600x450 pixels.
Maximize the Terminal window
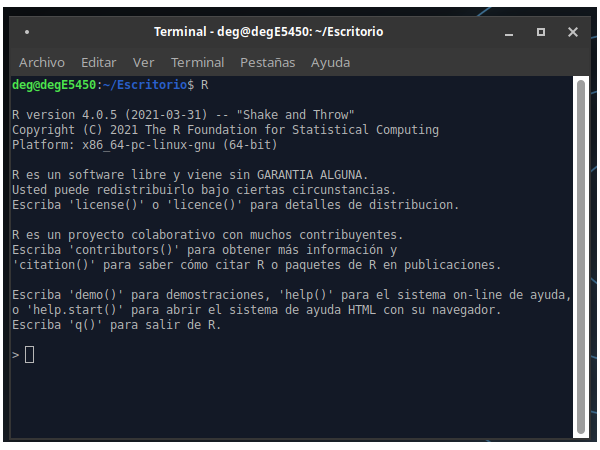point(541,32)
